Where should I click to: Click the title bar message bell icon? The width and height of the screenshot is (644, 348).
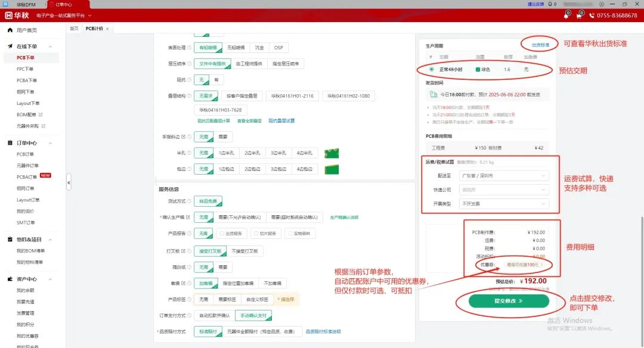(550, 4)
